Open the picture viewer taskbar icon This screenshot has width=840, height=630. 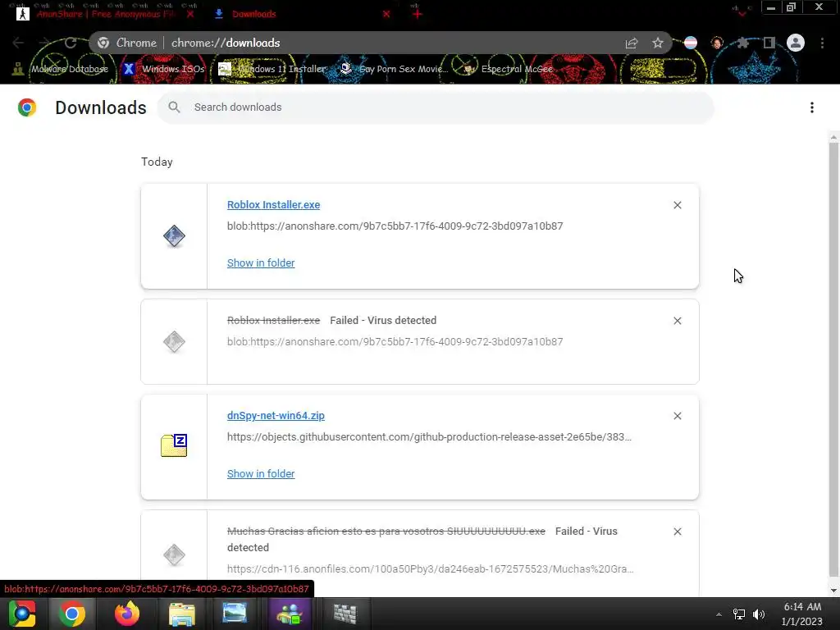pos(234,614)
